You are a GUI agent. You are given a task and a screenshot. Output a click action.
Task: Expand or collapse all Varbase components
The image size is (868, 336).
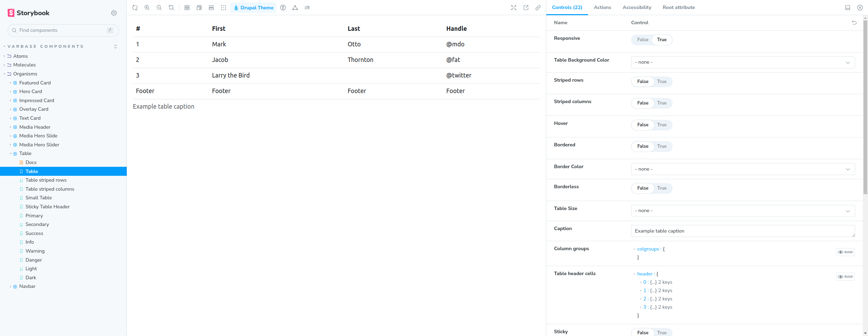(x=116, y=46)
